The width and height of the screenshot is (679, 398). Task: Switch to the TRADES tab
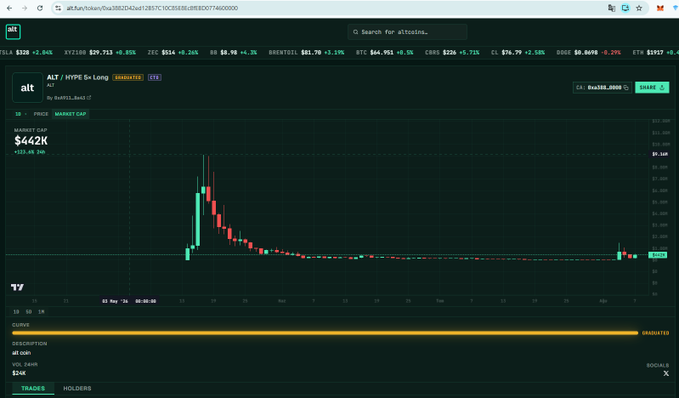pos(33,388)
